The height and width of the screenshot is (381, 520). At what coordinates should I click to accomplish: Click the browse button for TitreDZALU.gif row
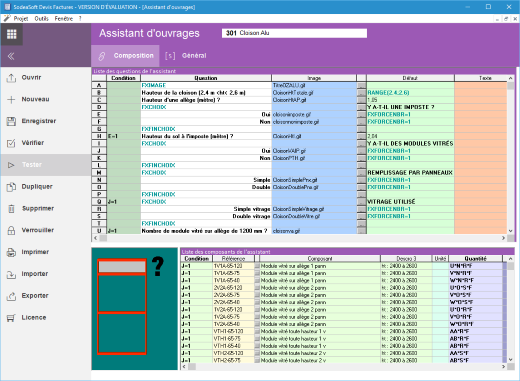pos(361,86)
